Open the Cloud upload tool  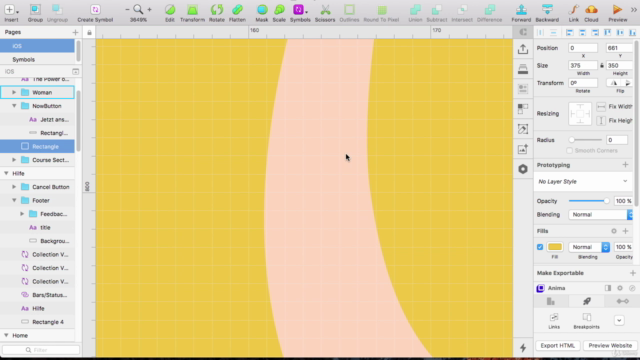point(591,13)
